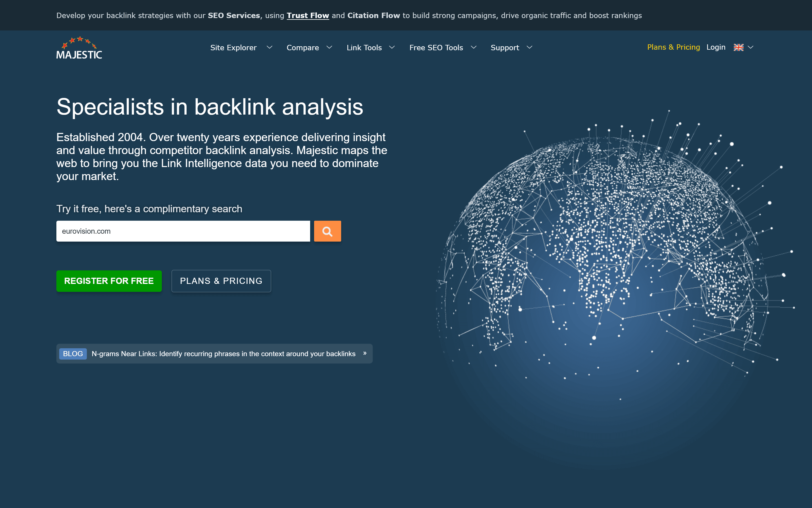Expand the Site Explorer chevron
Viewport: 812px width, 508px height.
[x=270, y=47]
